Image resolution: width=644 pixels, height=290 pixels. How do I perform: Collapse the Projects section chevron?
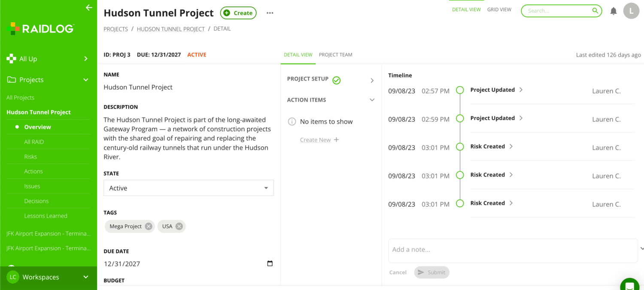[x=86, y=80]
